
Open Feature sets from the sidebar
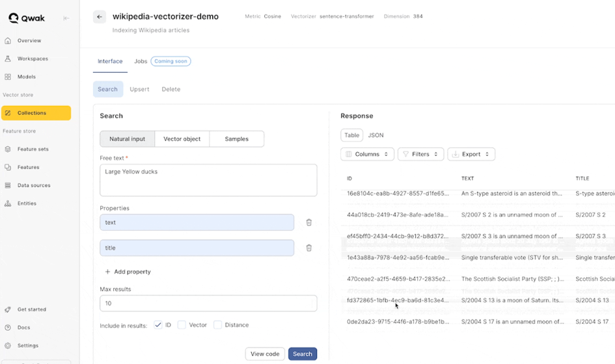point(33,149)
